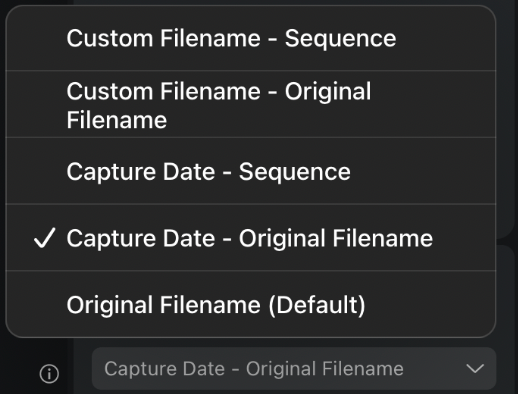This screenshot has width=518, height=394.
Task: Click the checkmark next to Capture Date - Original Filename
Action: coord(44,238)
